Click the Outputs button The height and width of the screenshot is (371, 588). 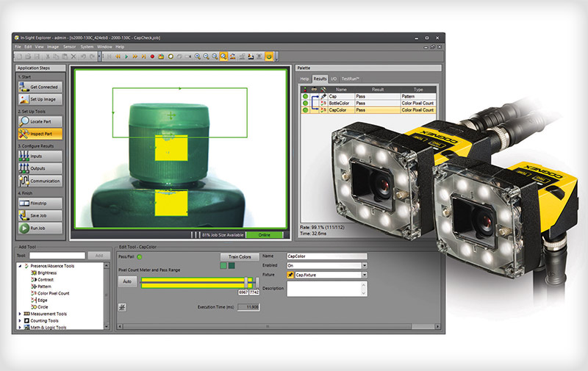point(40,168)
